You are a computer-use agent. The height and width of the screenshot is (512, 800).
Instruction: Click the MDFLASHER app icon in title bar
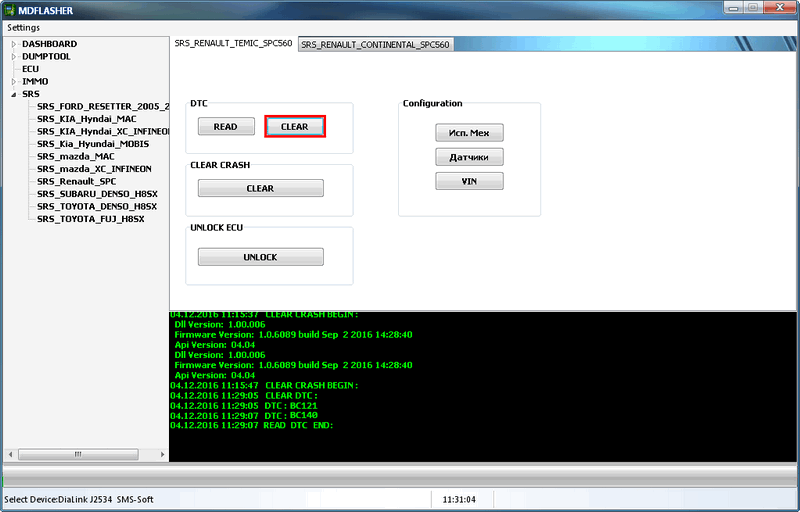(x=9, y=10)
